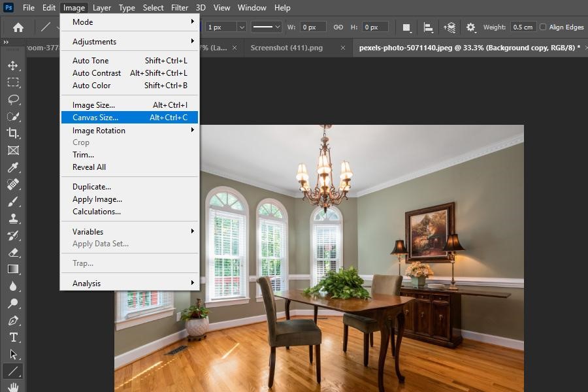Screen dimensions: 588x392
Task: Open the gear settings in options bar
Action: tap(470, 27)
